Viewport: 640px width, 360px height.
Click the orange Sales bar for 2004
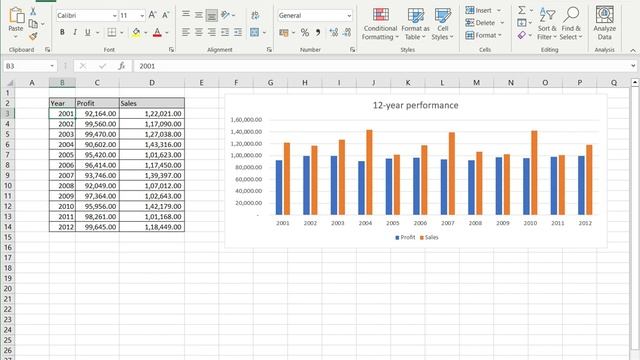(x=369, y=172)
